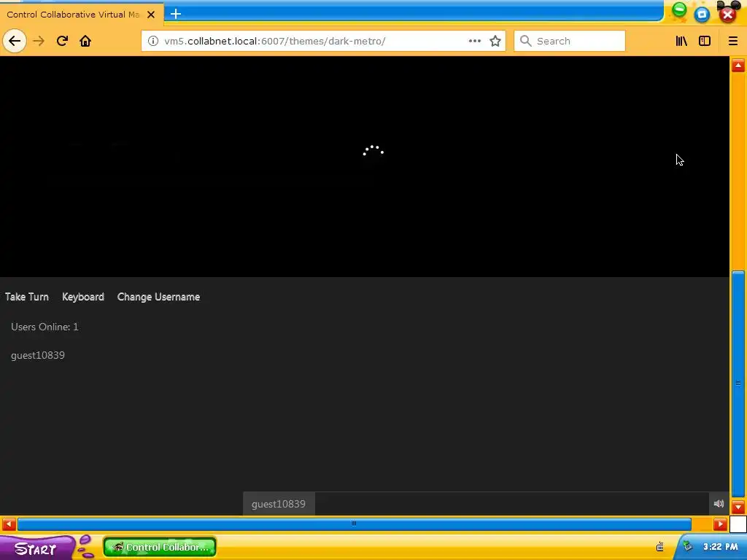Open the Library bookshelf icon
The image size is (747, 560).
click(x=682, y=41)
